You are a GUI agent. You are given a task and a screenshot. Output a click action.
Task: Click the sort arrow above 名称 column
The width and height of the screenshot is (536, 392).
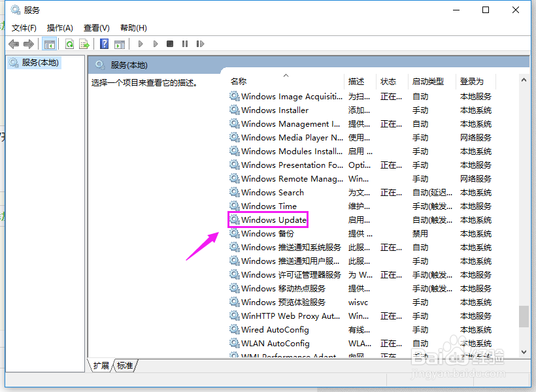pyautogui.click(x=286, y=75)
